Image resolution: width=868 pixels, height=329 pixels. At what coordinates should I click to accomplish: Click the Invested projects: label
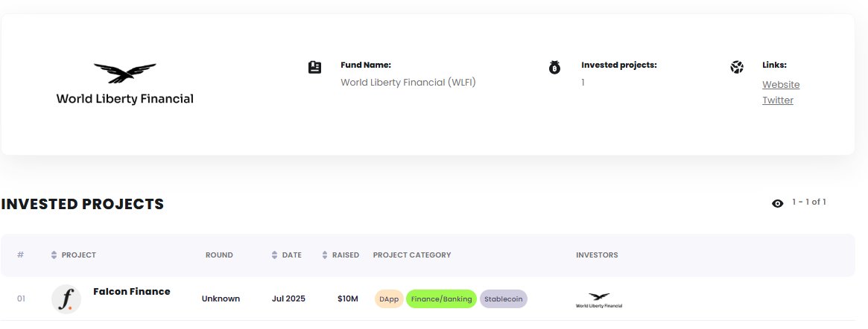(x=619, y=65)
